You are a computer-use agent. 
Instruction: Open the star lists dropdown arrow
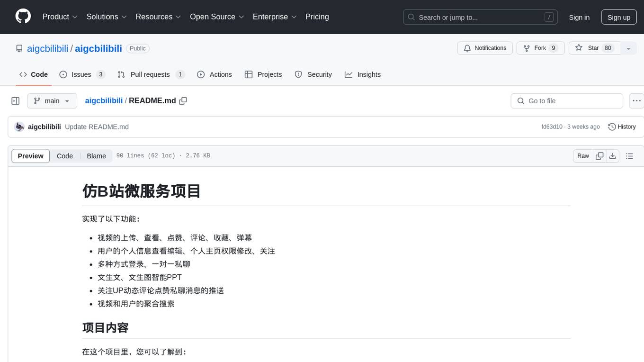point(628,48)
